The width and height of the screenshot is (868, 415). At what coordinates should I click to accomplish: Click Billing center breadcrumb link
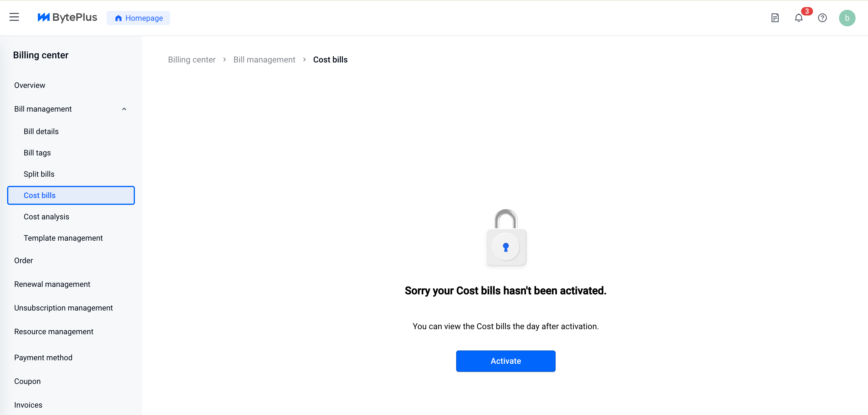click(x=192, y=60)
